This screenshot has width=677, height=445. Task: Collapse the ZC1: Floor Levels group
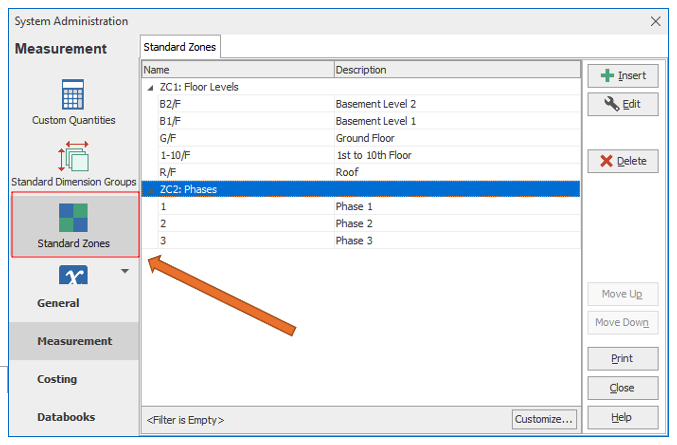tap(150, 88)
